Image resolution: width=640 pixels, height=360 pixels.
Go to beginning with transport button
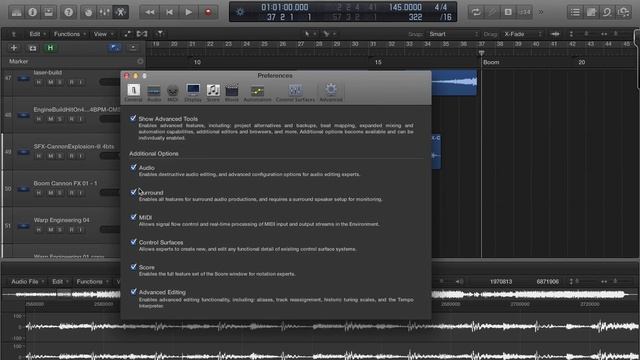coord(169,12)
